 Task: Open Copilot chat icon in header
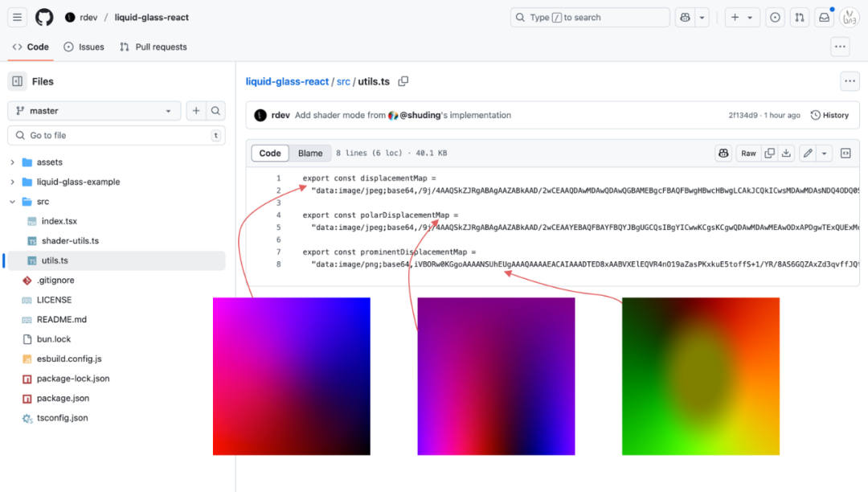pyautogui.click(x=685, y=17)
